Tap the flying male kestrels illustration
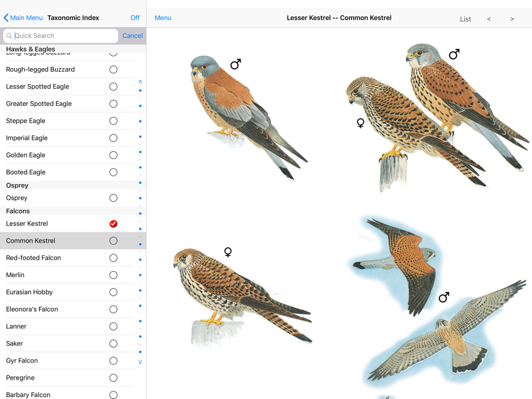Image resolution: width=532 pixels, height=399 pixels. tap(438, 302)
